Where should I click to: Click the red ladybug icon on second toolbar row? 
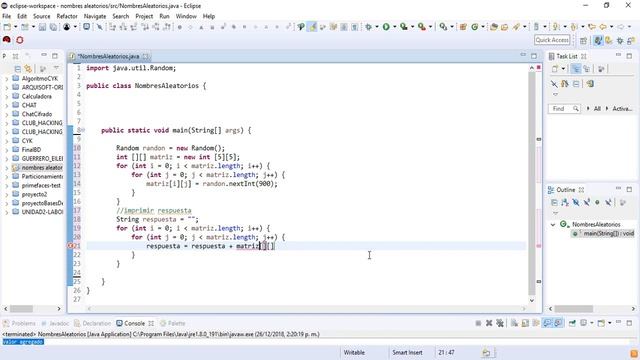pyautogui.click(x=7, y=40)
